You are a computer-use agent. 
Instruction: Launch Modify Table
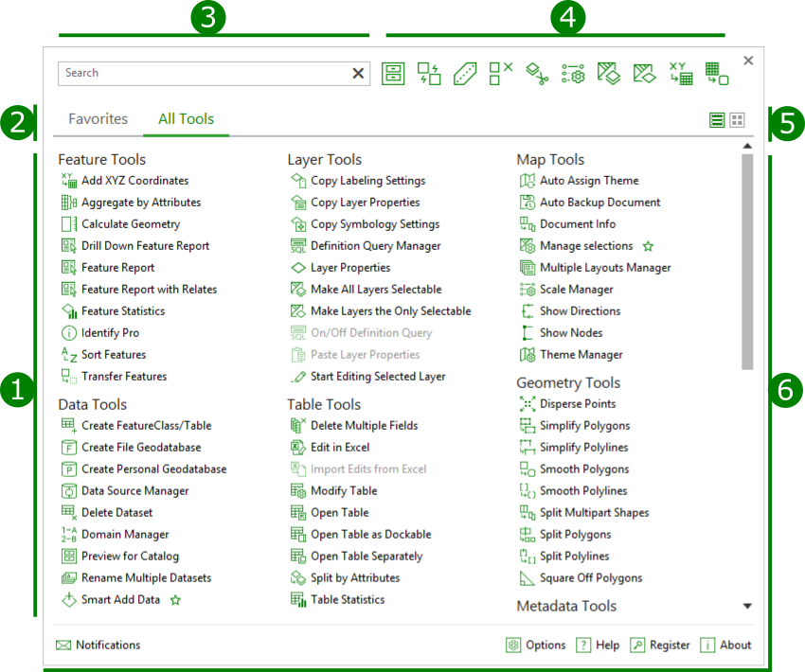coord(333,491)
